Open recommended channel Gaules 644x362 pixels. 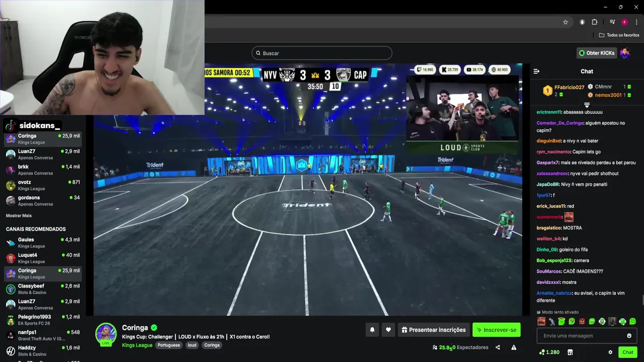(x=43, y=243)
